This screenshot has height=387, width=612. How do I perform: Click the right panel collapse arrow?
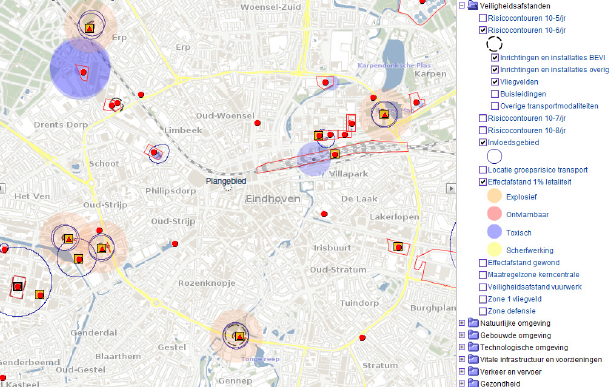[451, 188]
